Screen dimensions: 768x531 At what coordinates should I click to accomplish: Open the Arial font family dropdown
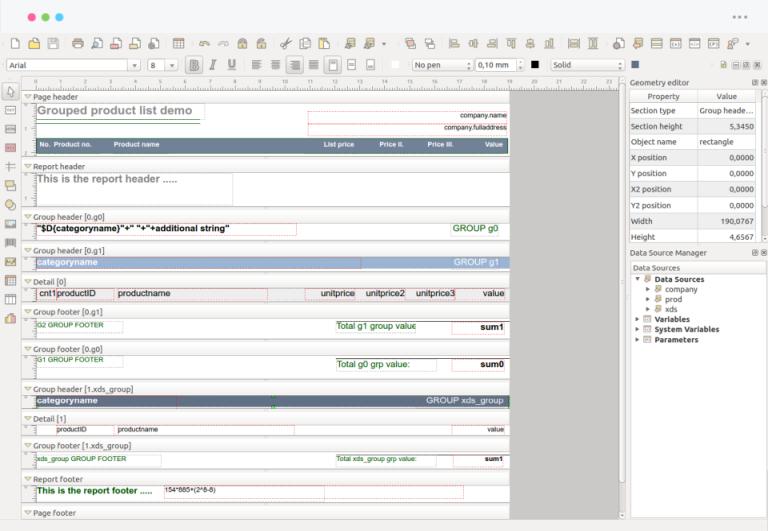(133, 65)
